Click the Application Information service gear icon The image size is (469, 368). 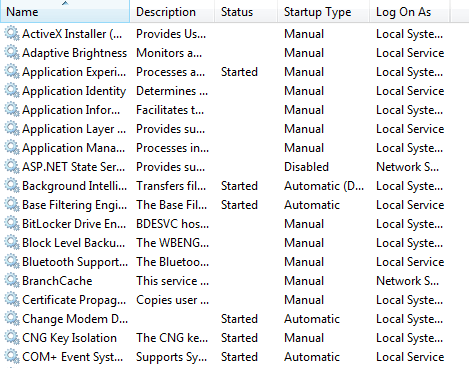pyautogui.click(x=12, y=110)
